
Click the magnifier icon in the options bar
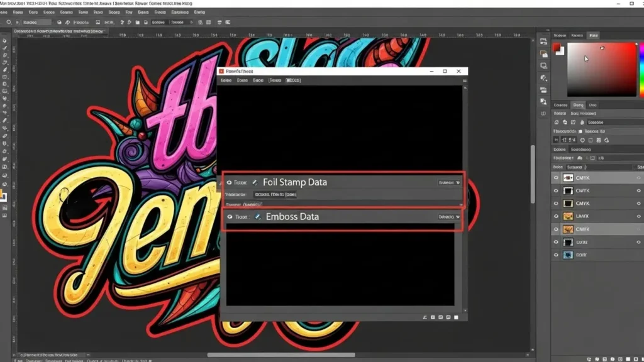pyautogui.click(x=9, y=22)
